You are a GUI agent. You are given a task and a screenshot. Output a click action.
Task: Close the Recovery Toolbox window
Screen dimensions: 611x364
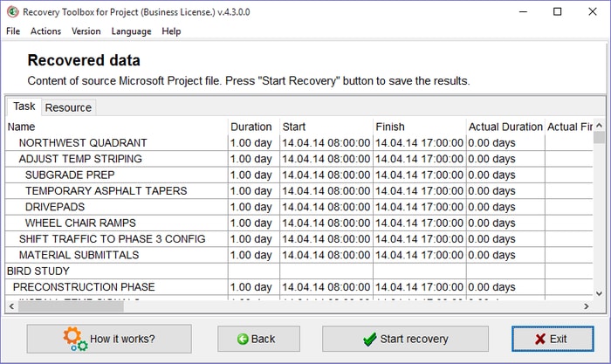tap(593, 11)
